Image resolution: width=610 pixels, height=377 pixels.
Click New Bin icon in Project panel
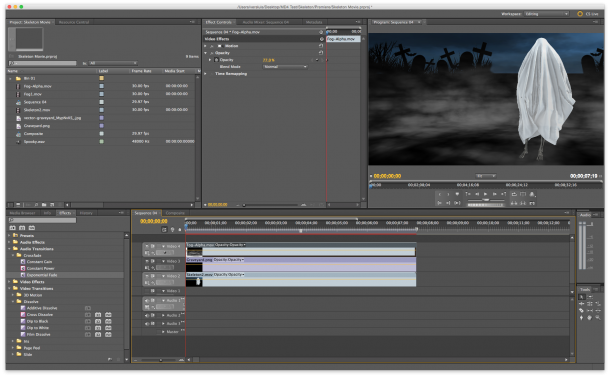click(44, 204)
